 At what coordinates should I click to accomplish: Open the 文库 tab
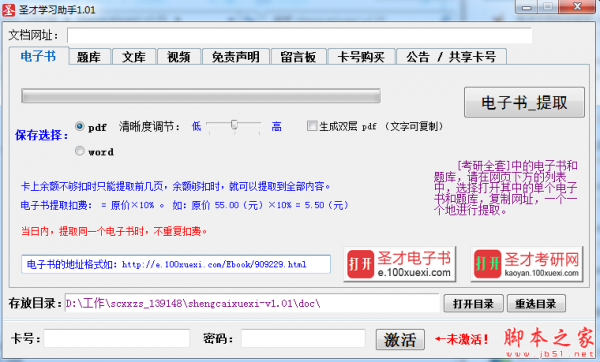click(x=134, y=57)
